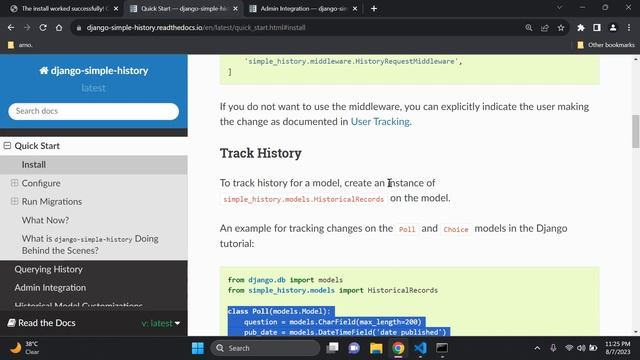Go back with the browser back arrow

(x=11, y=28)
